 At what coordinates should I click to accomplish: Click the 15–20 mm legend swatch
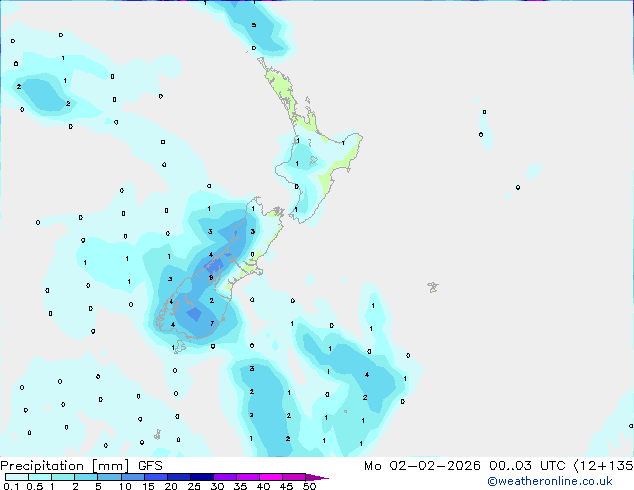point(155,477)
